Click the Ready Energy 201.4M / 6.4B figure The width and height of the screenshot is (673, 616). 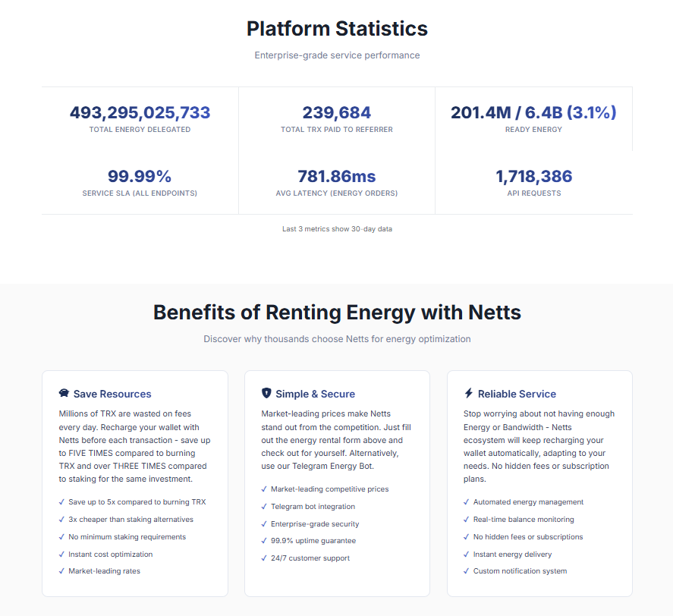(x=533, y=113)
